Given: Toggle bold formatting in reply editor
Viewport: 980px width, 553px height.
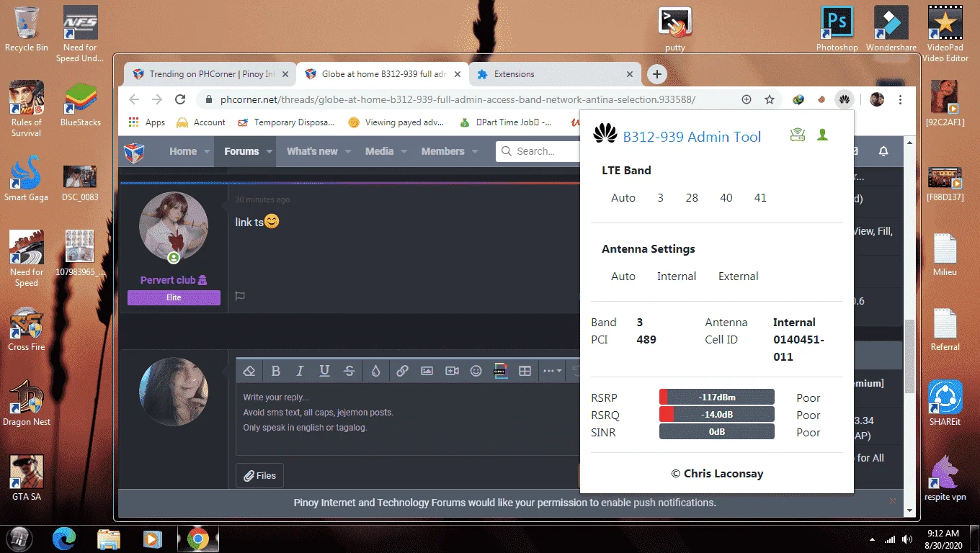Looking at the screenshot, I should [x=275, y=371].
